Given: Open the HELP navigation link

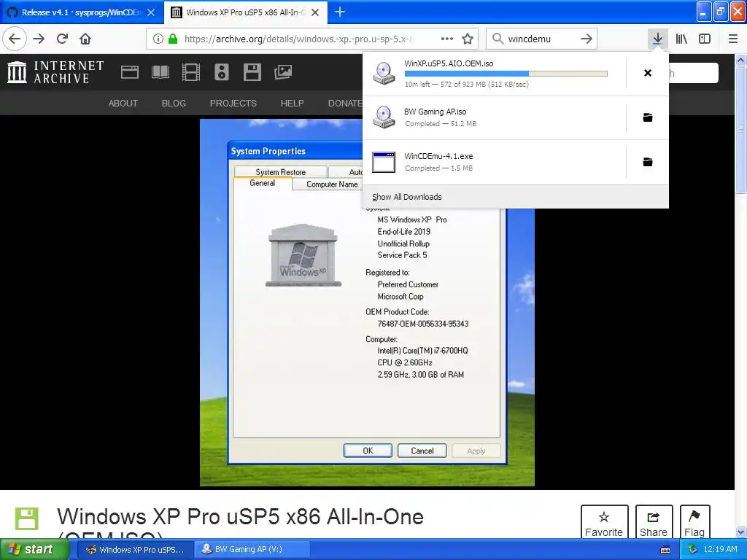Looking at the screenshot, I should [x=292, y=104].
